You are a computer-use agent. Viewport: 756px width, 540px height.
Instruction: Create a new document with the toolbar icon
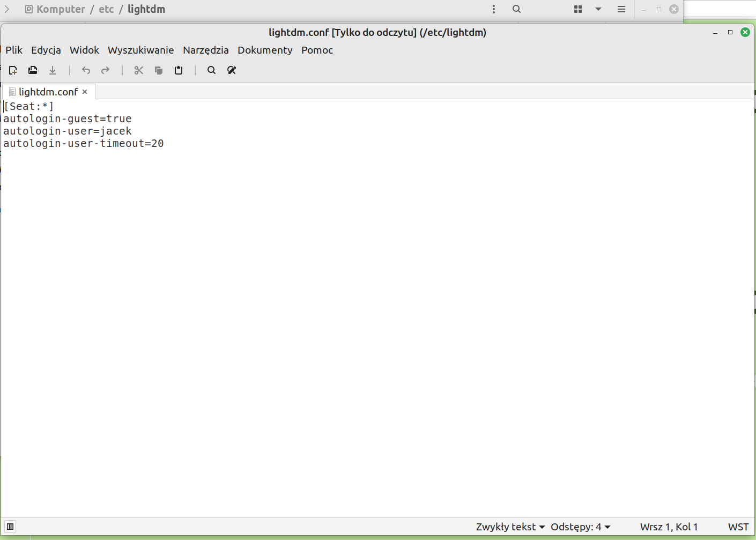[x=13, y=70]
